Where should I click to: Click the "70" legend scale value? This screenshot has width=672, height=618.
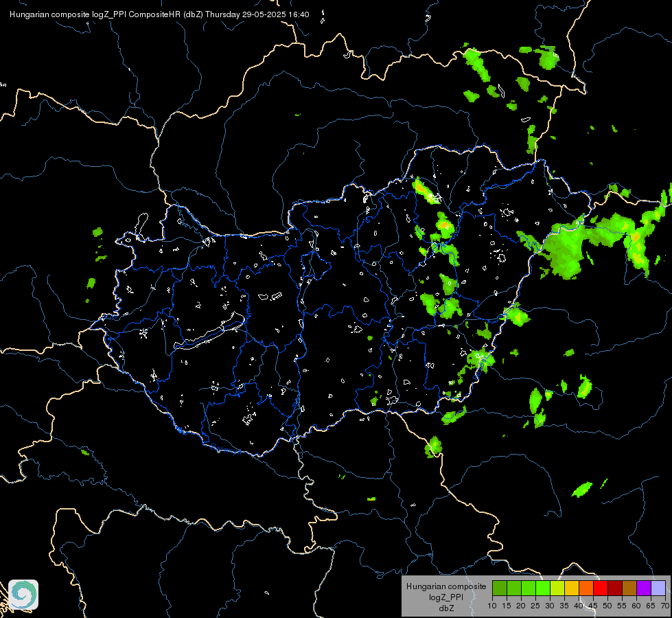click(x=665, y=606)
